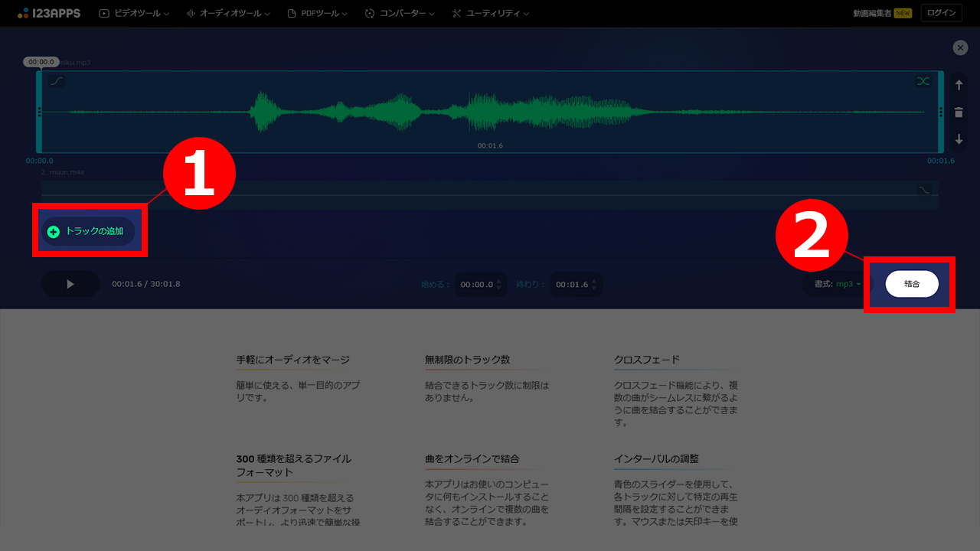Open the オーディオツール dropdown menu
This screenshot has width=980, height=551.
pos(228,14)
